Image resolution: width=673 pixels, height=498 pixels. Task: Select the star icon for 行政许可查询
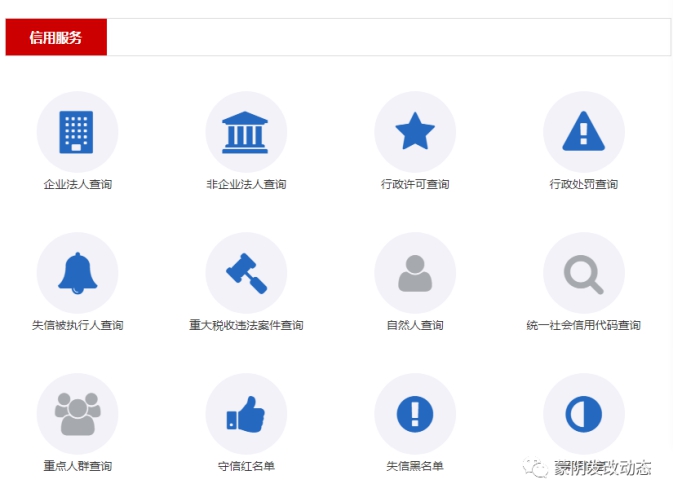click(x=415, y=131)
